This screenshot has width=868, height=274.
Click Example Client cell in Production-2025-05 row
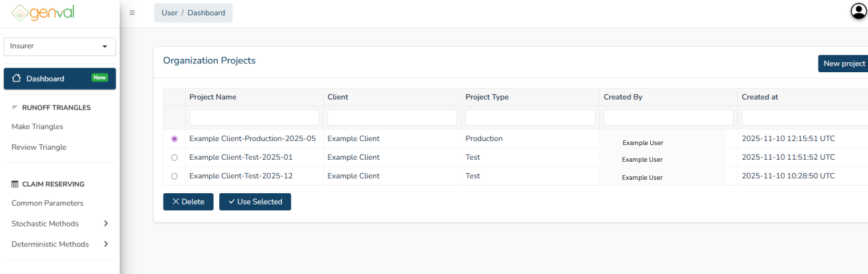353,139
